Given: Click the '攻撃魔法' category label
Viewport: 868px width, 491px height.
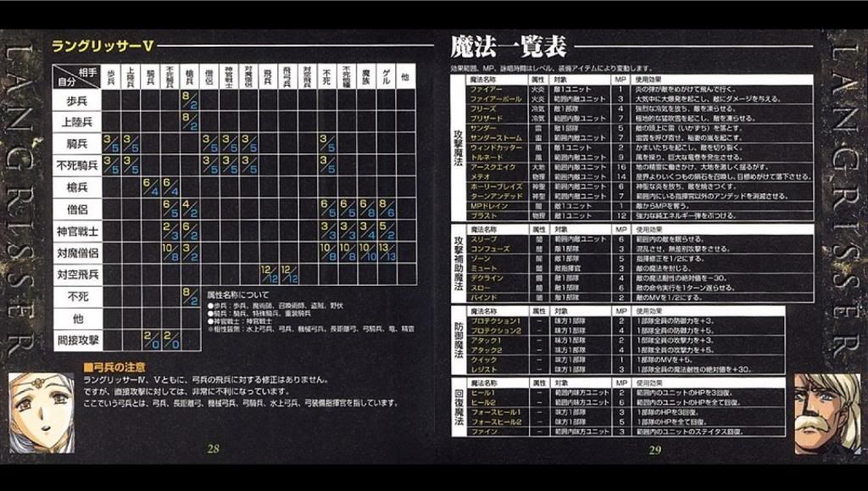Looking at the screenshot, I should (x=458, y=148).
